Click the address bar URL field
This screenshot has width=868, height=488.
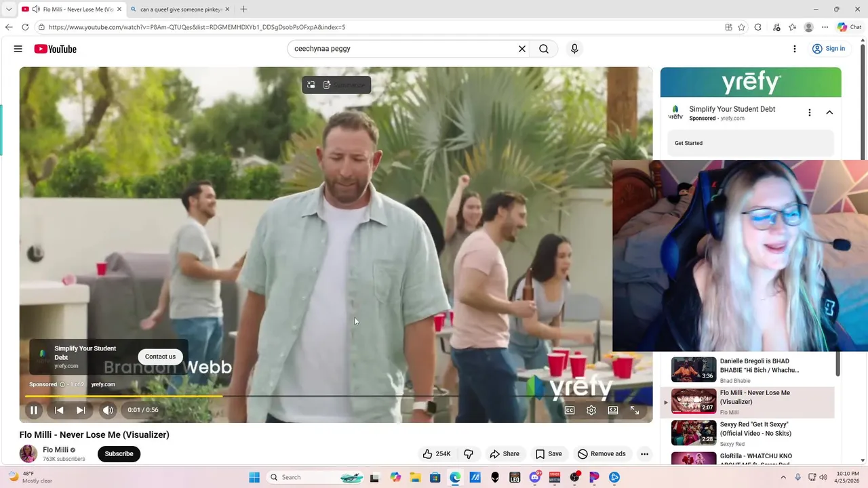380,27
